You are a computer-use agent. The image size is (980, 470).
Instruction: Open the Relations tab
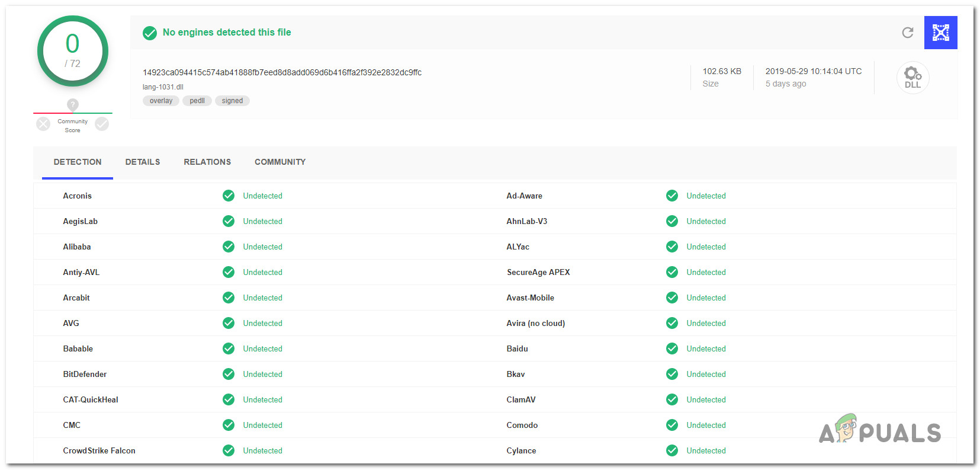pos(207,162)
